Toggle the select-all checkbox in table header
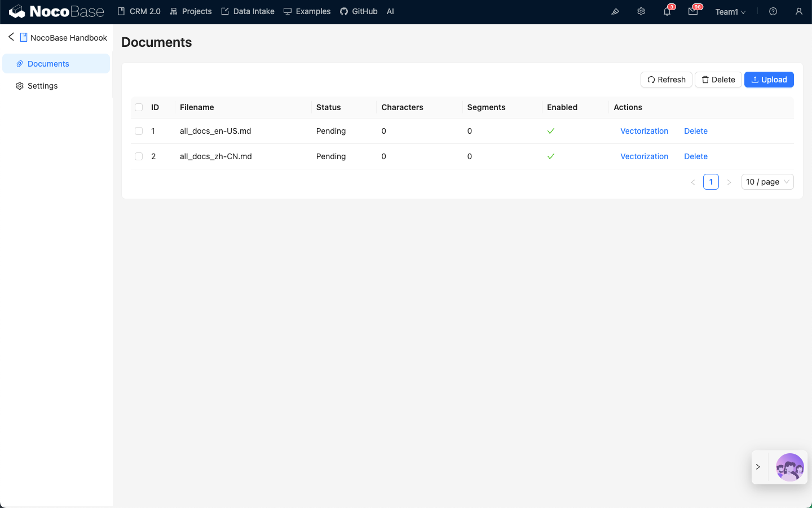The height and width of the screenshot is (508, 812). 139,107
